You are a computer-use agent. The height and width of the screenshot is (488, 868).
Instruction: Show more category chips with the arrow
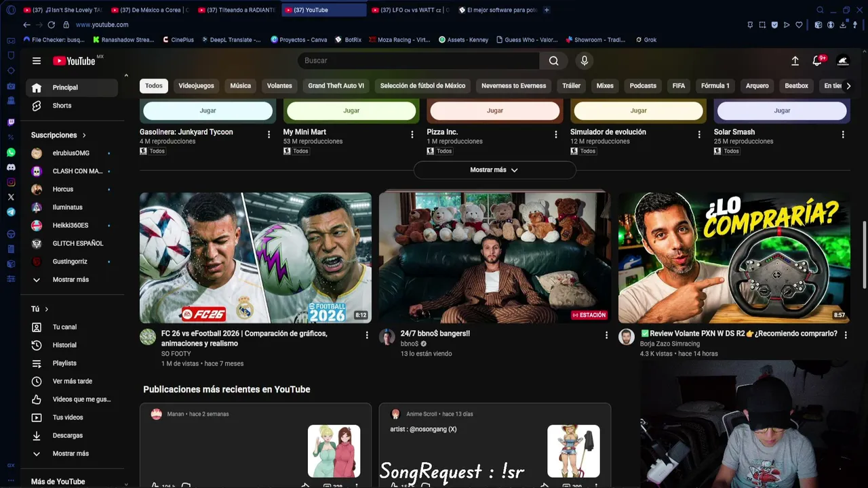848,86
